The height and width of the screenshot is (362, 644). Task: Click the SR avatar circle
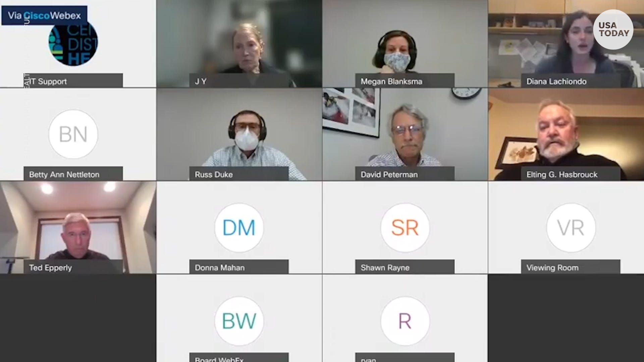pos(405,228)
